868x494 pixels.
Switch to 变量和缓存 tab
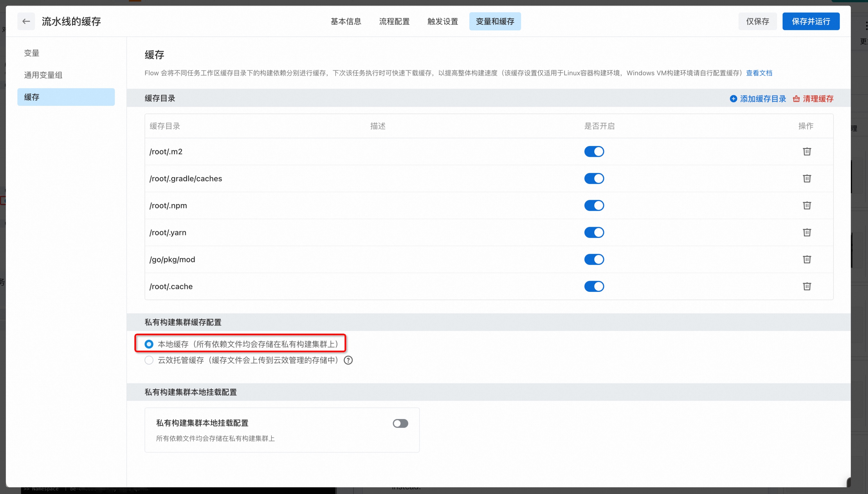495,21
